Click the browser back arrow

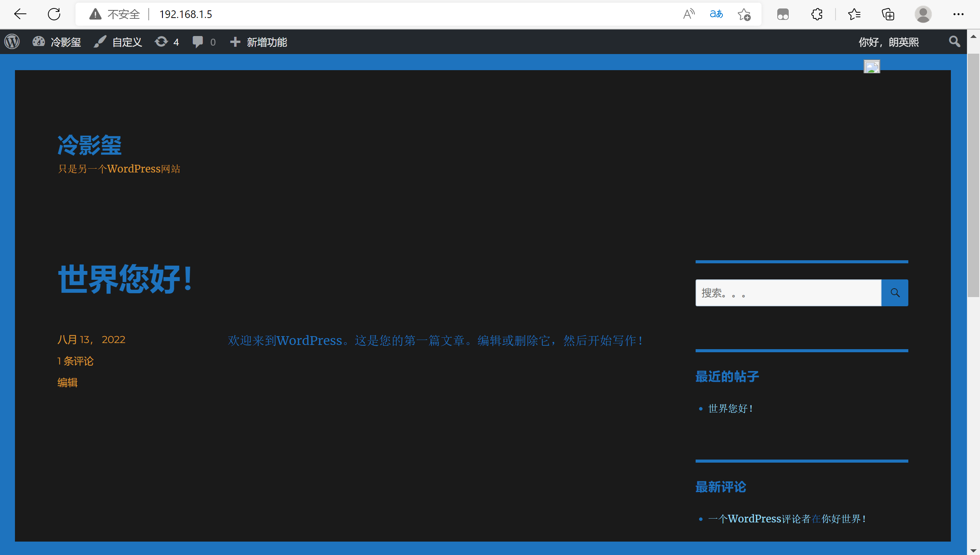point(20,14)
